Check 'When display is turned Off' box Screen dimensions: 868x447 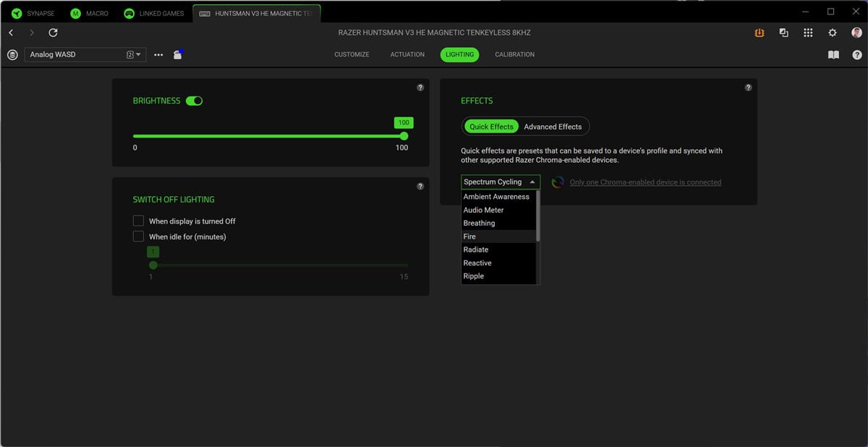(x=138, y=221)
